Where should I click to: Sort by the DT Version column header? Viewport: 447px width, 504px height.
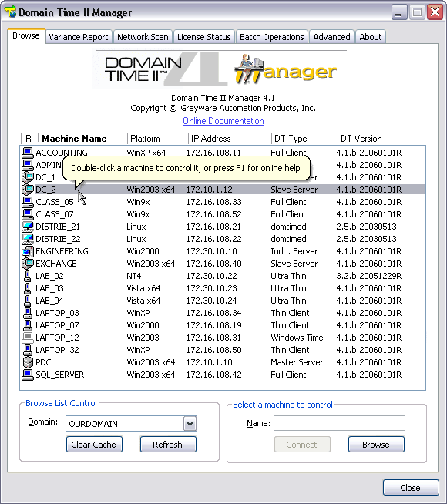tap(381, 139)
